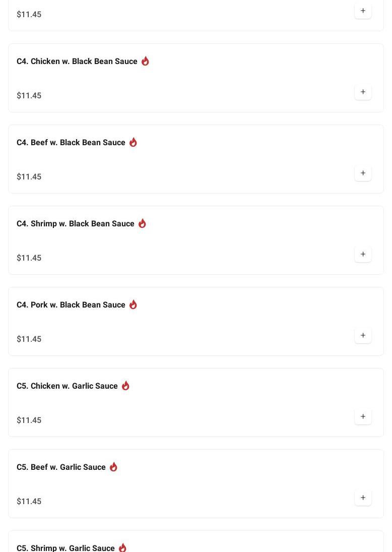392x552 pixels.
Task: Click spicy flame icon on C5 Beef
Action: pos(113,467)
